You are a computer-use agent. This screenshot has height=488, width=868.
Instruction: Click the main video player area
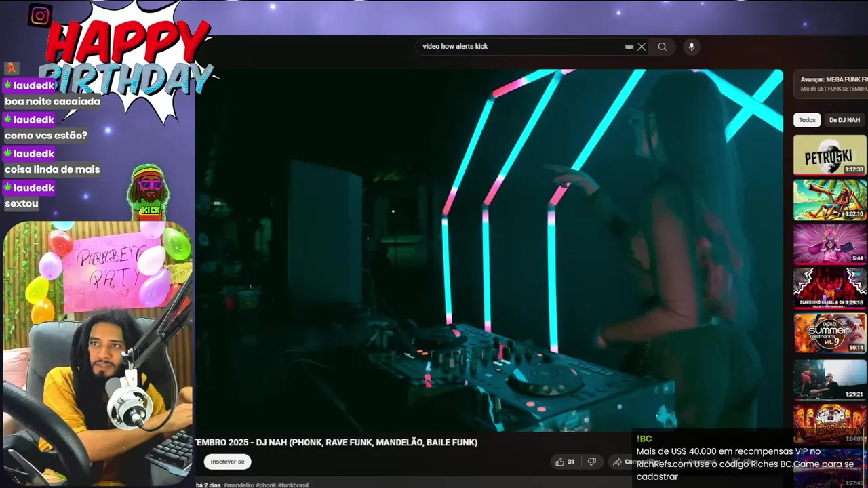(x=489, y=249)
